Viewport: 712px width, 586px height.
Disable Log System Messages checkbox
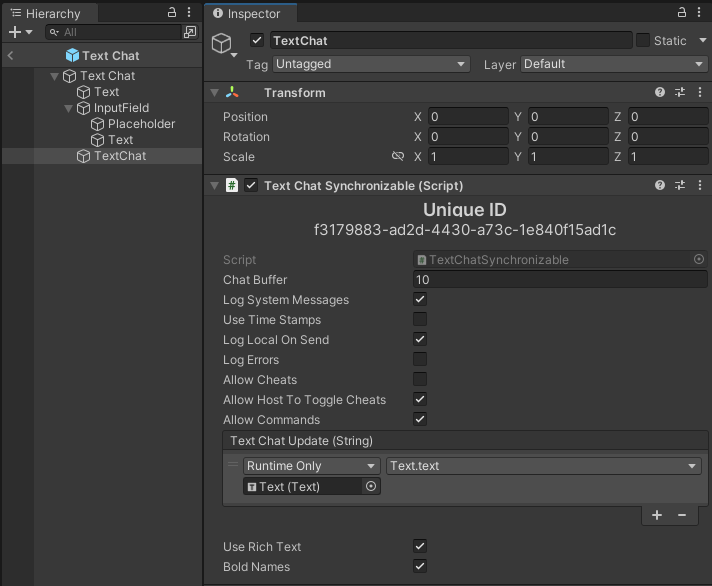tap(420, 300)
